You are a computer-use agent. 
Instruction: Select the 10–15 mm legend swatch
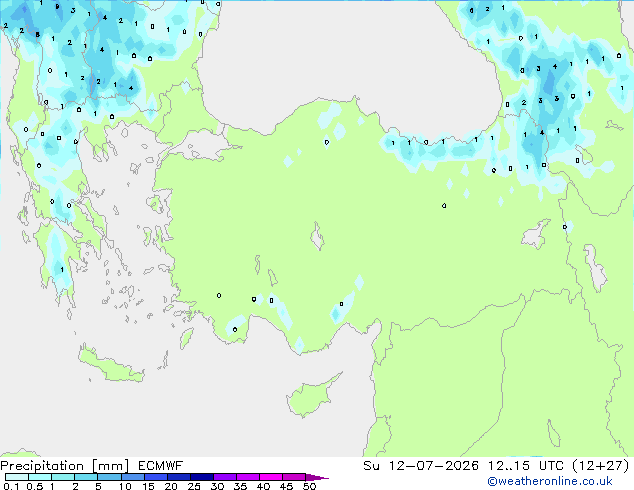133,477
